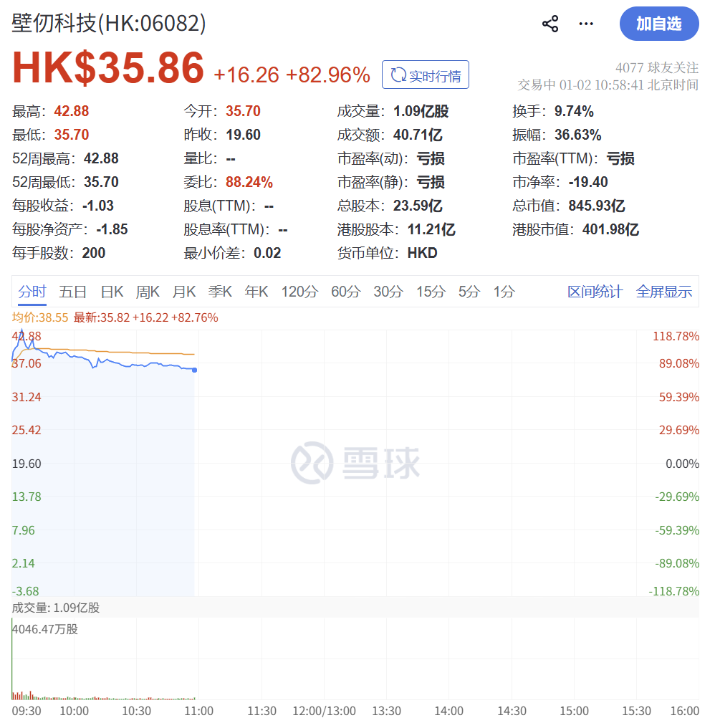
Task: Click the 委比 value 88.24%
Action: click(x=249, y=182)
